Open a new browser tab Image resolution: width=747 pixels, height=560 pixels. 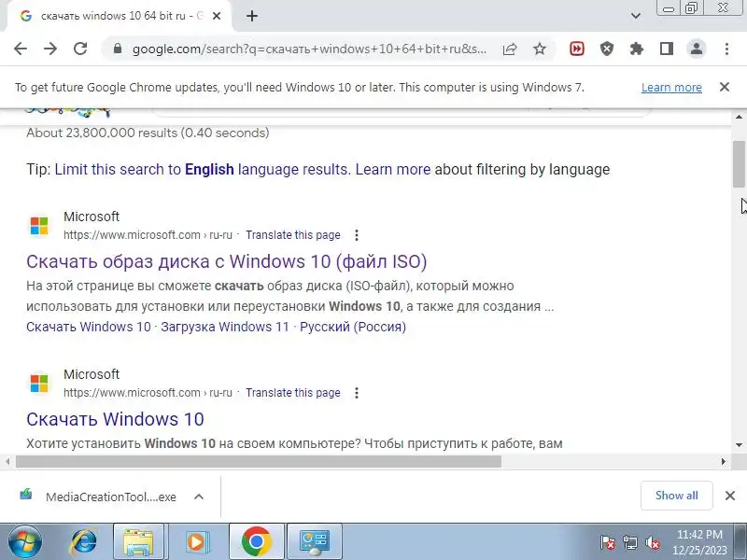tap(251, 16)
